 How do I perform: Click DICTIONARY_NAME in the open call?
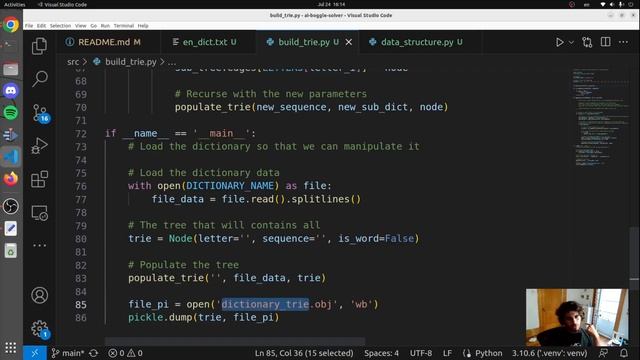coord(230,186)
